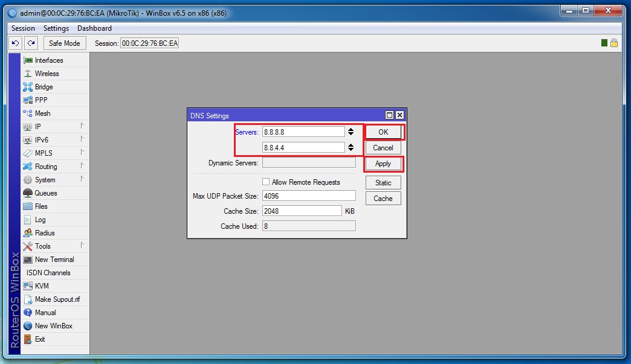Screen dimensions: 631x364
Task: Expand the IP submenu arrow
Action: tap(82, 126)
